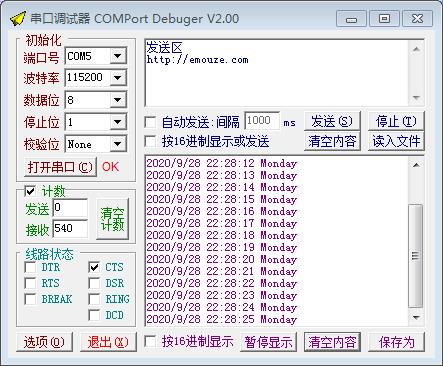This screenshot has width=443, height=366.
Task: Enable the BREAK checkbox
Action: 30,299
